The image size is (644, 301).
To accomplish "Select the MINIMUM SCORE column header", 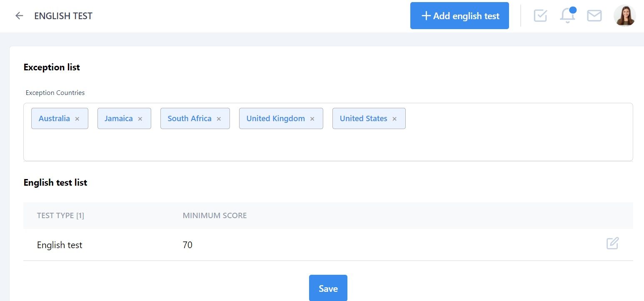I will click(x=215, y=216).
